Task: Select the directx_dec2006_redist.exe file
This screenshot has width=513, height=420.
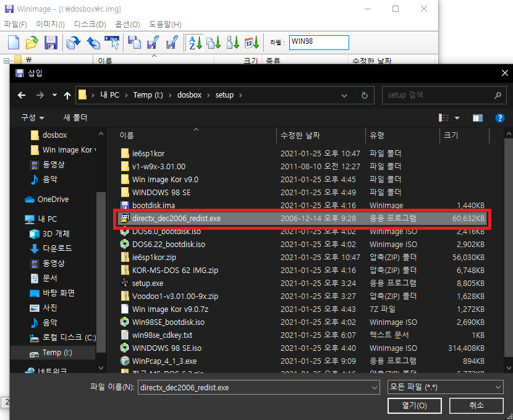Action: [x=302, y=218]
